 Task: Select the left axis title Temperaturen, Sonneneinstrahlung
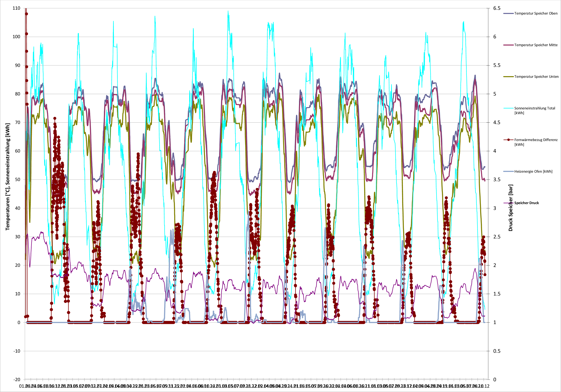pos(8,177)
